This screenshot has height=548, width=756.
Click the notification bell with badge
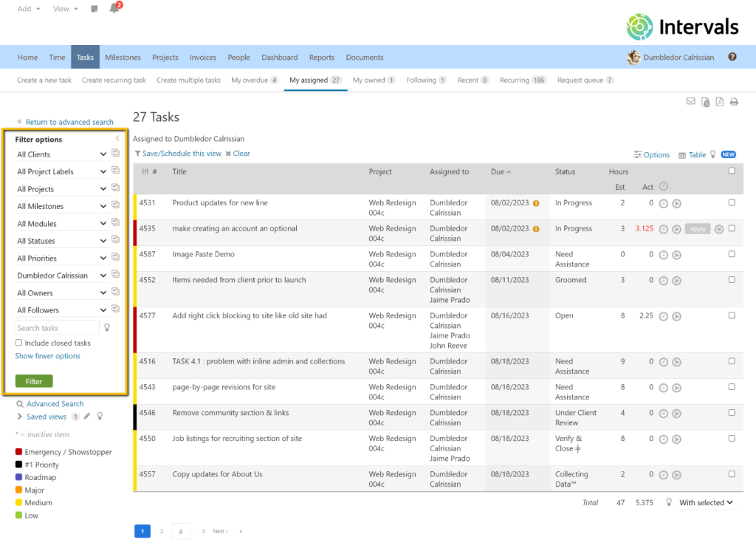[x=114, y=7]
